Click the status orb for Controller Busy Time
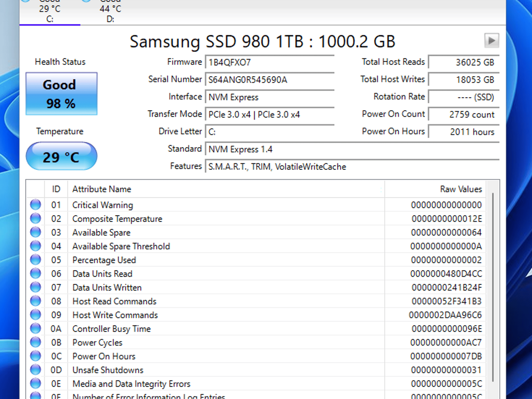Screen dimensions: 532x399 click(x=36, y=329)
